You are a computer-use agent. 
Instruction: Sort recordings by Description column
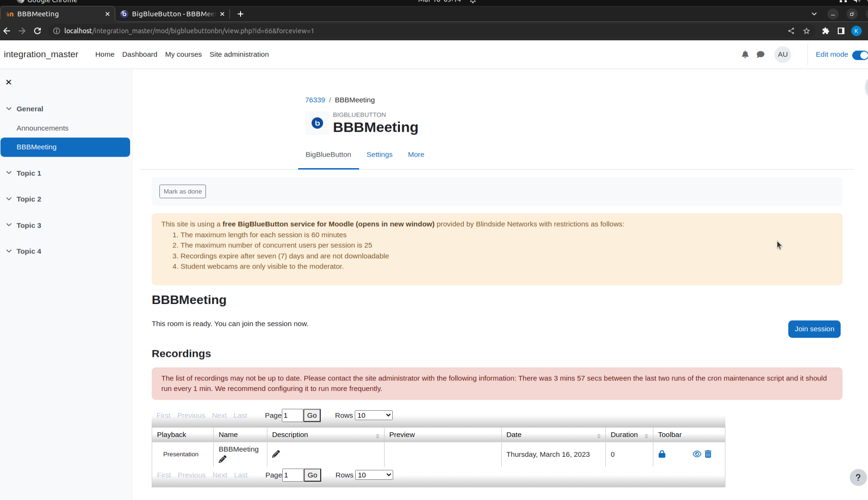[377, 436]
